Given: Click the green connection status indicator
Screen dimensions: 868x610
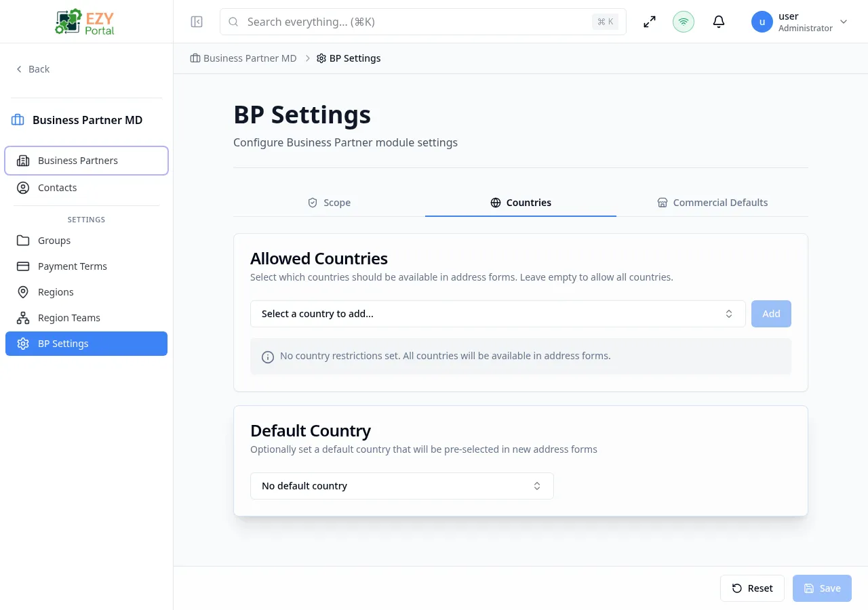Looking at the screenshot, I should point(683,22).
